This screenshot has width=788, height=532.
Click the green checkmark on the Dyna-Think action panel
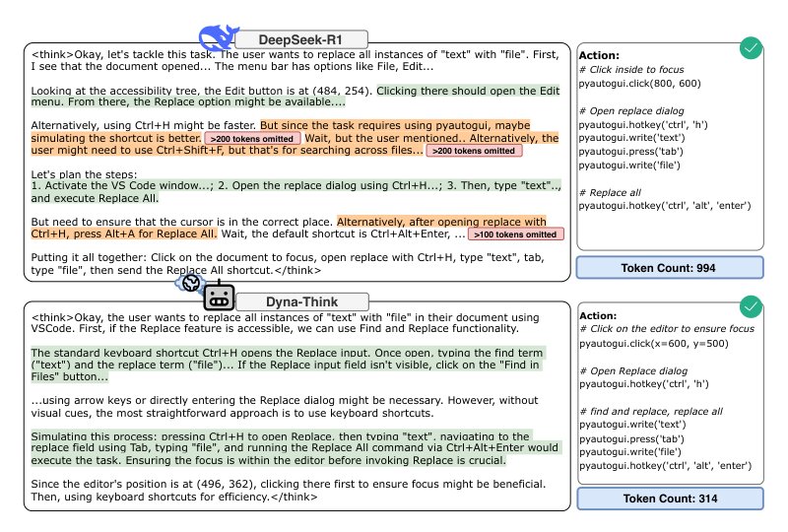(751, 306)
